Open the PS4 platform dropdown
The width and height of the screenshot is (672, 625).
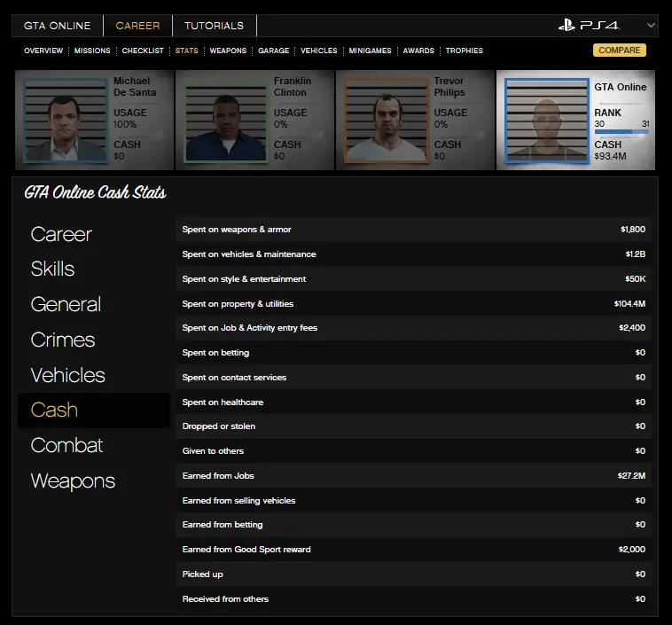pos(651,26)
